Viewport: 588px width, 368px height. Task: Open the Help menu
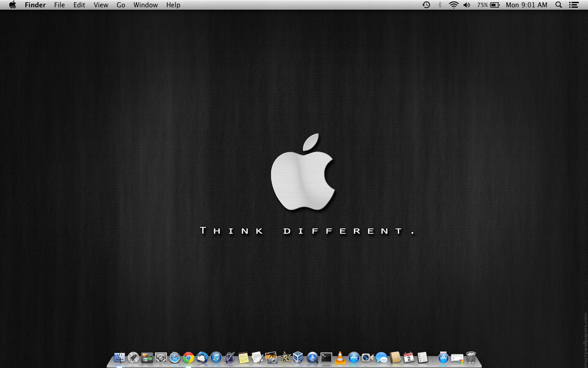[173, 5]
